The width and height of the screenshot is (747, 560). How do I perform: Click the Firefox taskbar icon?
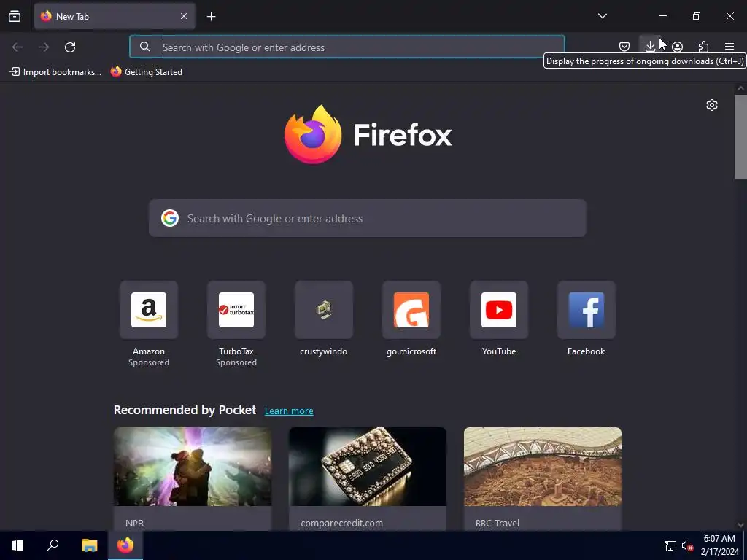pos(125,545)
